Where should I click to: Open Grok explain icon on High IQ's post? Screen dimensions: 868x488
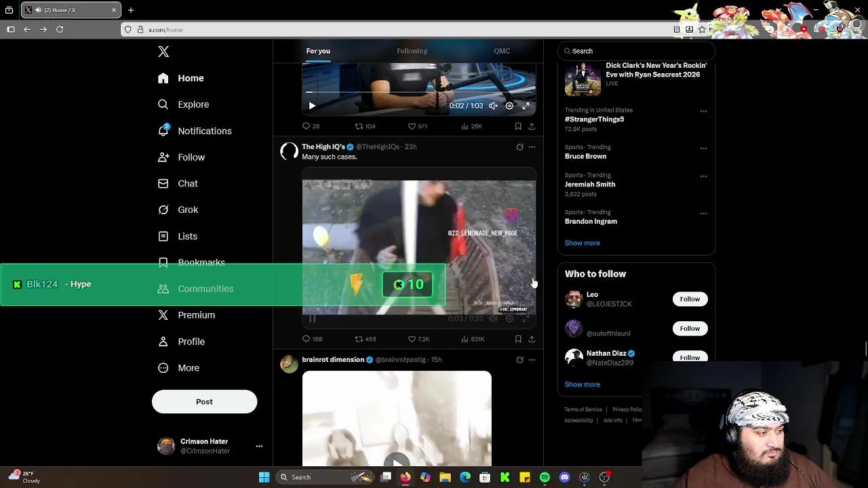(x=519, y=147)
